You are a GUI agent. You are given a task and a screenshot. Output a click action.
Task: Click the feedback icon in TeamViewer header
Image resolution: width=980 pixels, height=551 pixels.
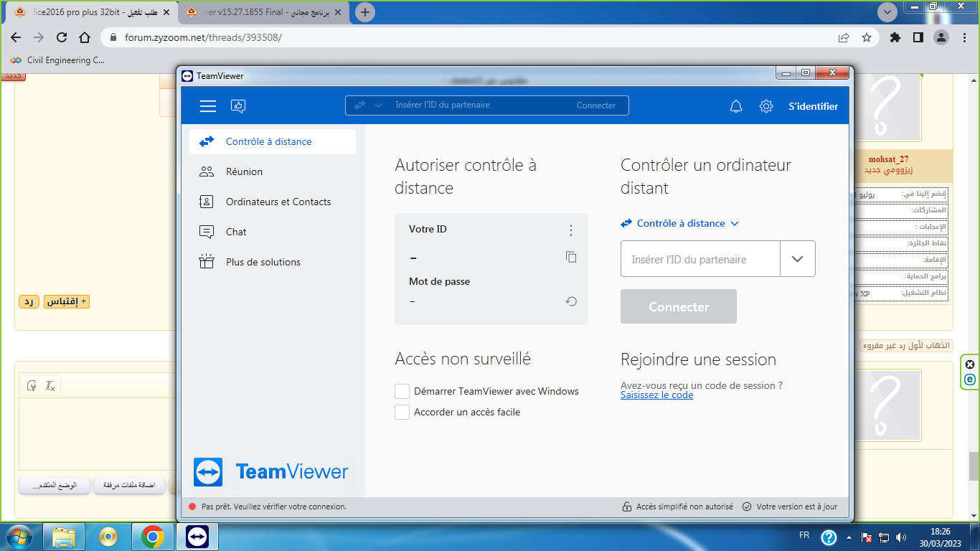238,106
